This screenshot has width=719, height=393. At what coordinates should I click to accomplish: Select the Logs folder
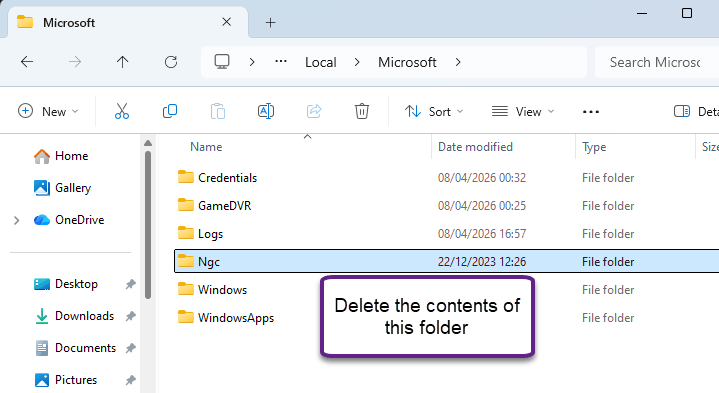tap(447, 233)
